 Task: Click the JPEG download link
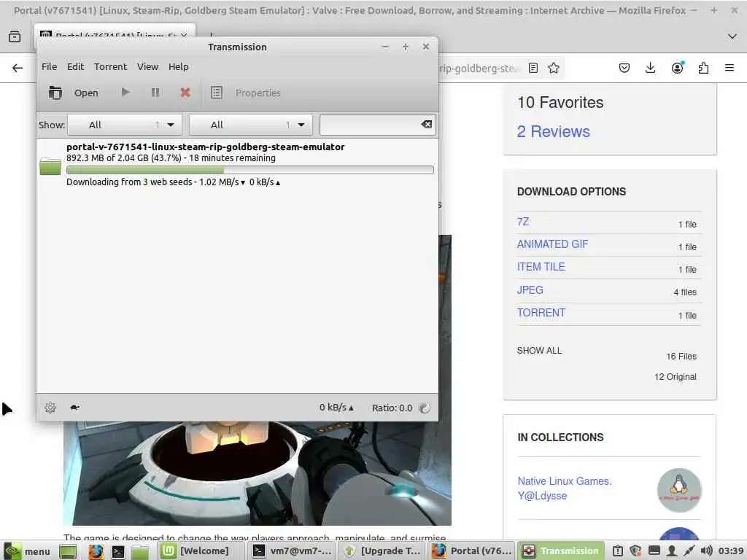[530, 290]
